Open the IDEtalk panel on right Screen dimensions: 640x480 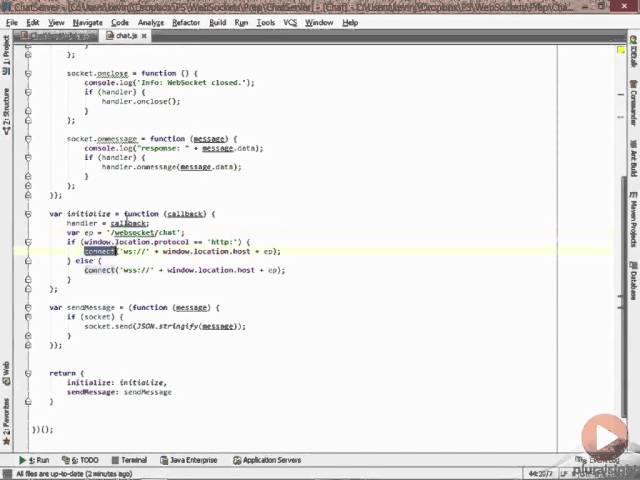tap(633, 51)
